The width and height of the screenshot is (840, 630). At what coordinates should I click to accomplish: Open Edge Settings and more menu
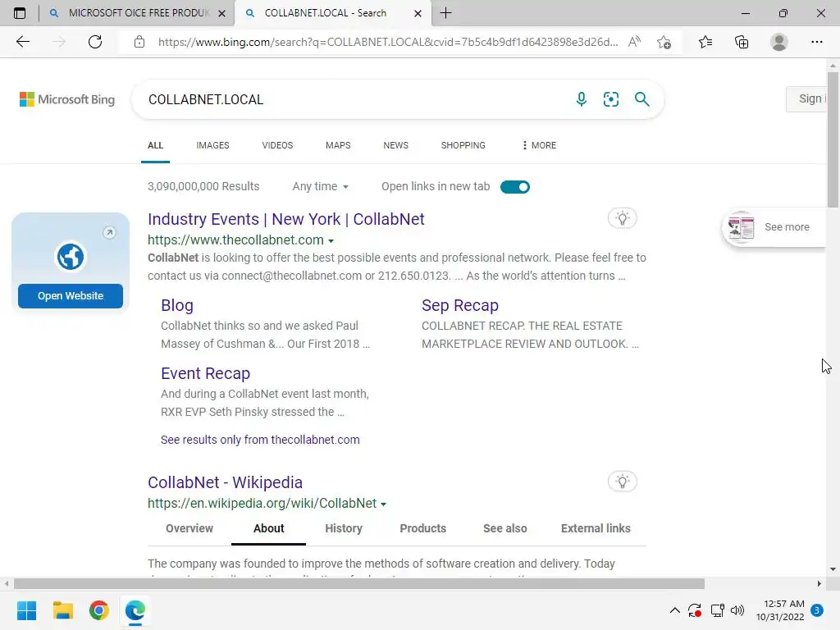tap(816, 42)
